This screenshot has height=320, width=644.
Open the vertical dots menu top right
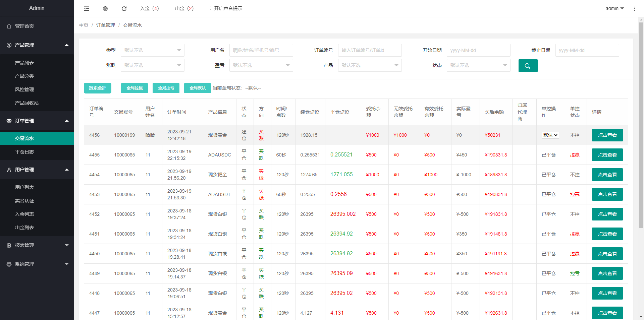pos(635,9)
